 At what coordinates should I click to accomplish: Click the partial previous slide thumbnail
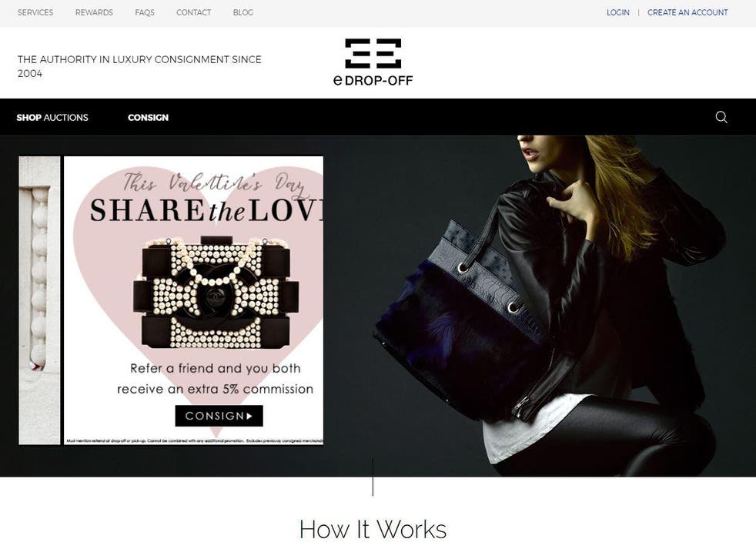[39, 300]
